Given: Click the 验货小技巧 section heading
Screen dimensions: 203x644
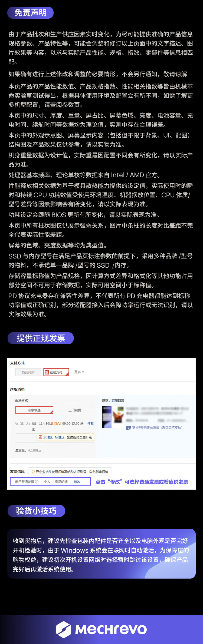Looking at the screenshot, I should coord(36,511).
